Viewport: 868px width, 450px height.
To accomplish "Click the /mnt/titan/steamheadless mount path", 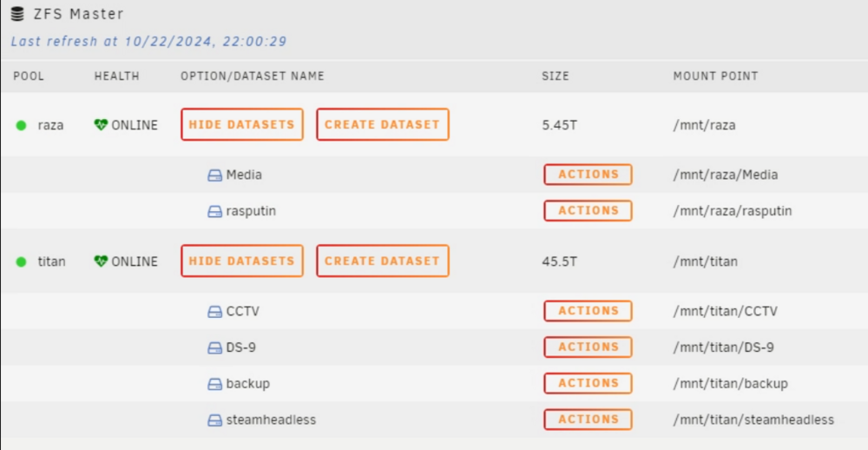I will pyautogui.click(x=753, y=420).
